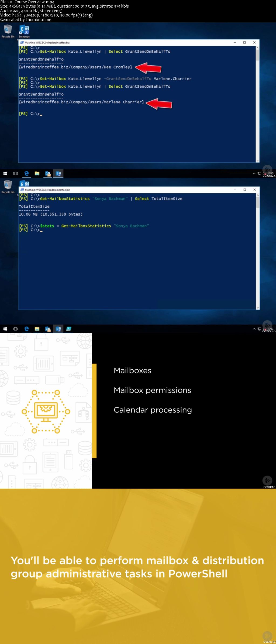Open Recycle Bin in the 00:00:24 frame
This screenshot has height=644, width=276.
click(8, 31)
